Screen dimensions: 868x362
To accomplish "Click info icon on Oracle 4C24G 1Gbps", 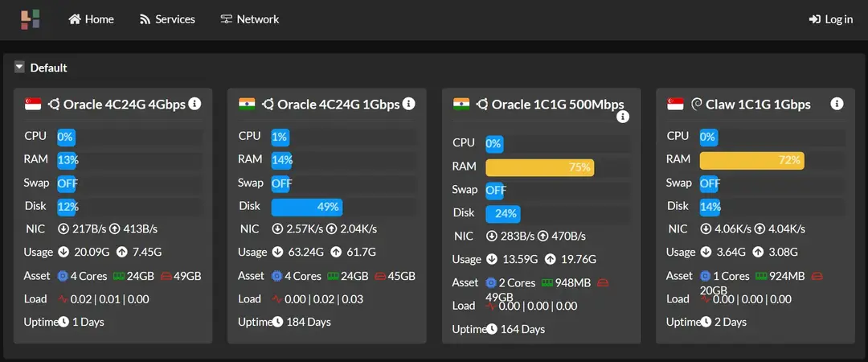I will coord(408,104).
